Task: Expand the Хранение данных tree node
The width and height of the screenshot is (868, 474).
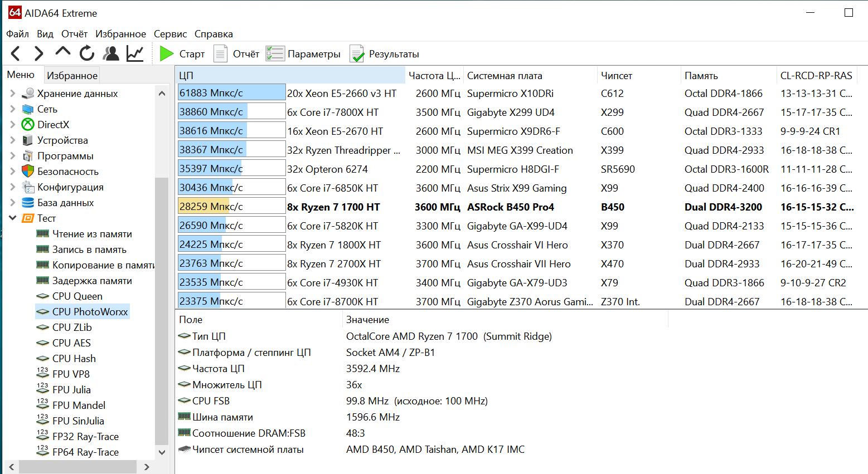Action: click(12, 94)
